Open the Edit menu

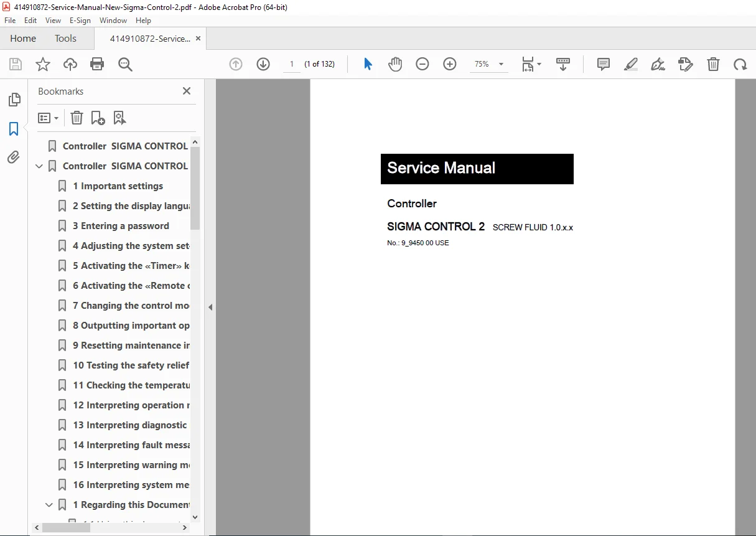pyautogui.click(x=30, y=20)
